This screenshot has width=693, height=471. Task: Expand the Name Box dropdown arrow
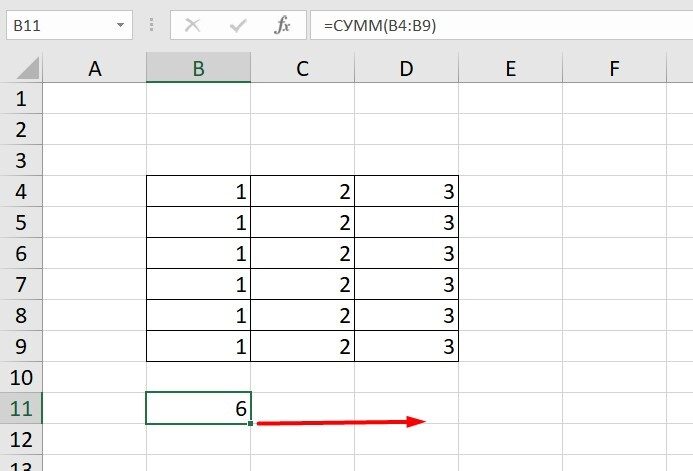coord(120,25)
